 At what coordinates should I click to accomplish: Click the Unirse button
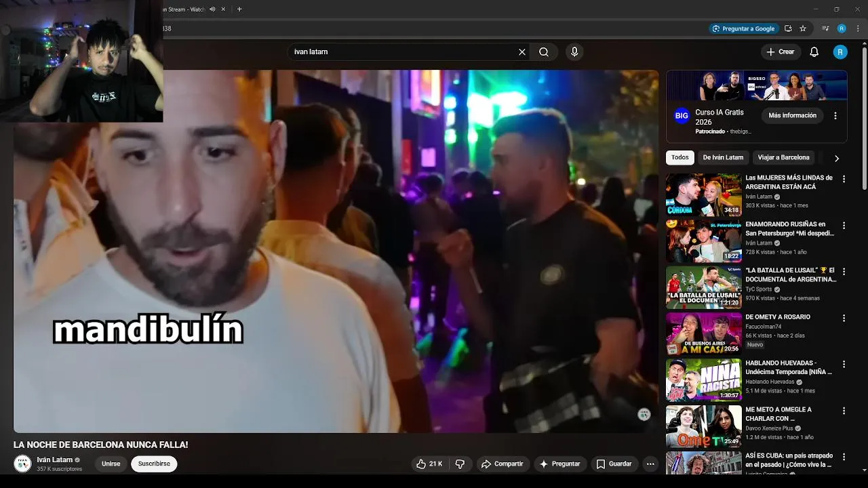pos(111,464)
